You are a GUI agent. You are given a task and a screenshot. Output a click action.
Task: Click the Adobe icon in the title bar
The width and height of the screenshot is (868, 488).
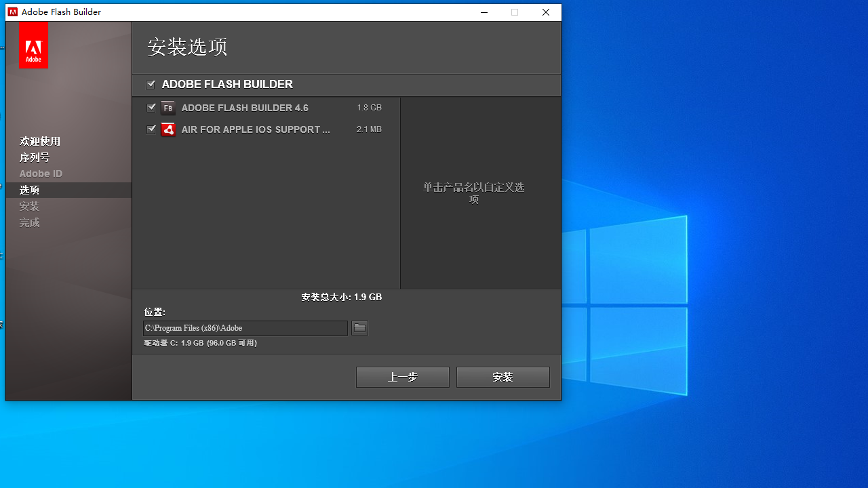tap(12, 12)
